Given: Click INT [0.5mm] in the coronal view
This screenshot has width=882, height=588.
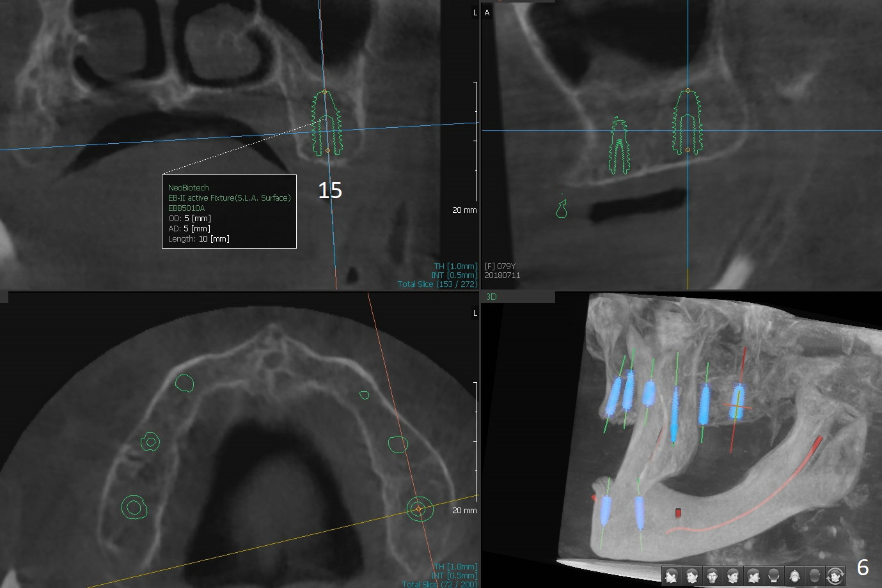Looking at the screenshot, I should coord(455,275).
